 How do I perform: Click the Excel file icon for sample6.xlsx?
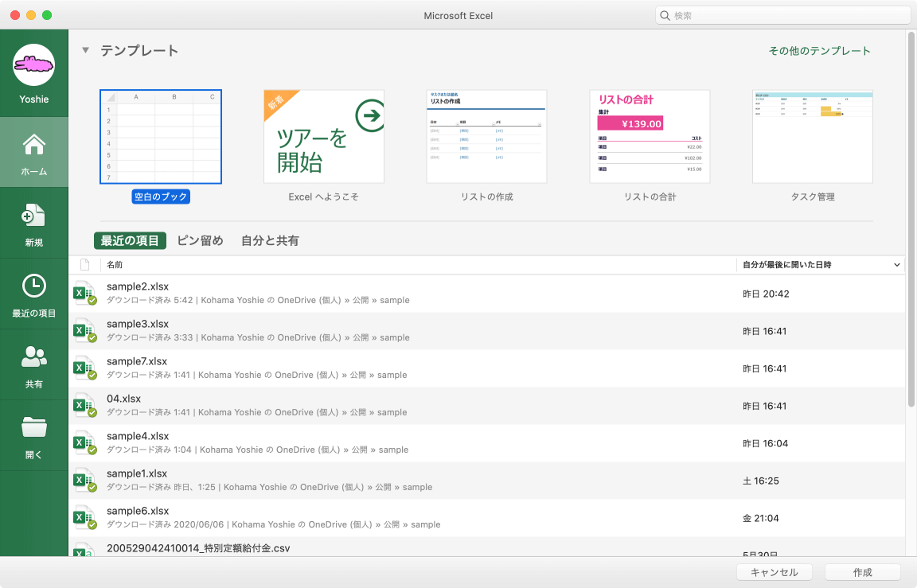85,518
